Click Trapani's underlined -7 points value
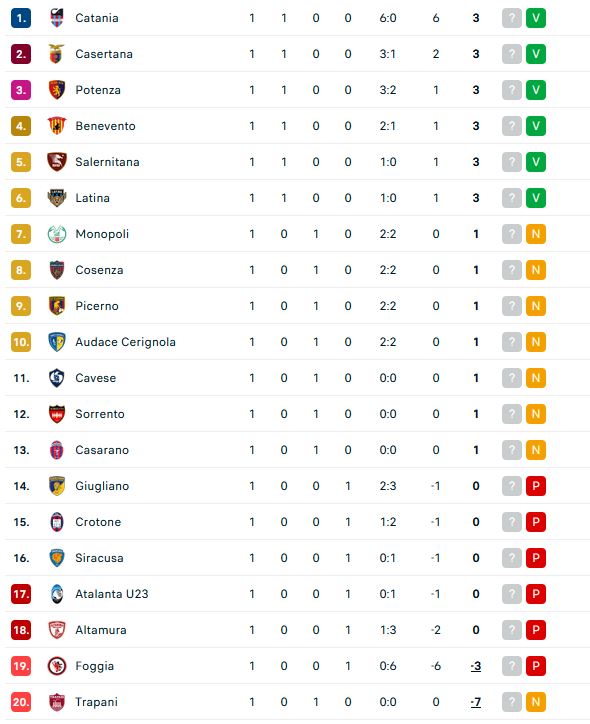590x724 pixels. [x=476, y=702]
